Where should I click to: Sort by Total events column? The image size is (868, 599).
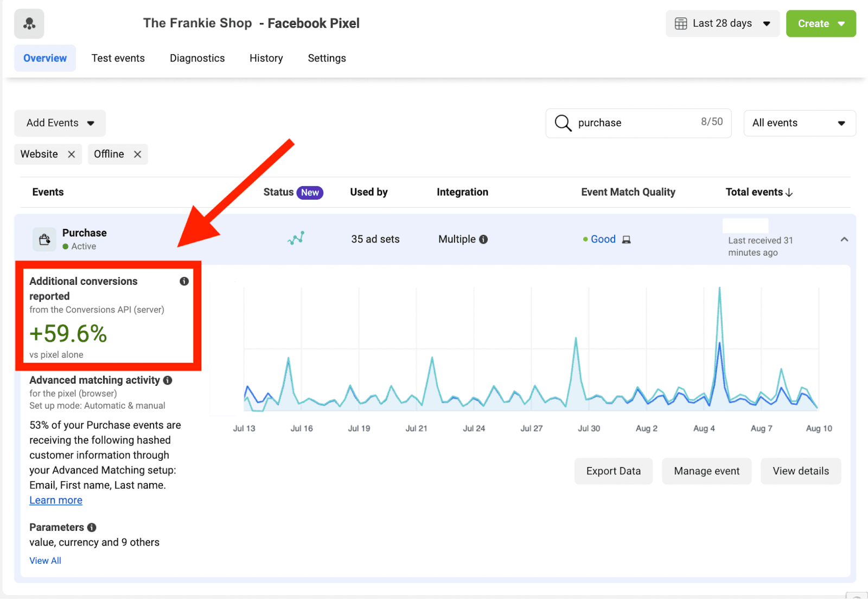coord(759,192)
